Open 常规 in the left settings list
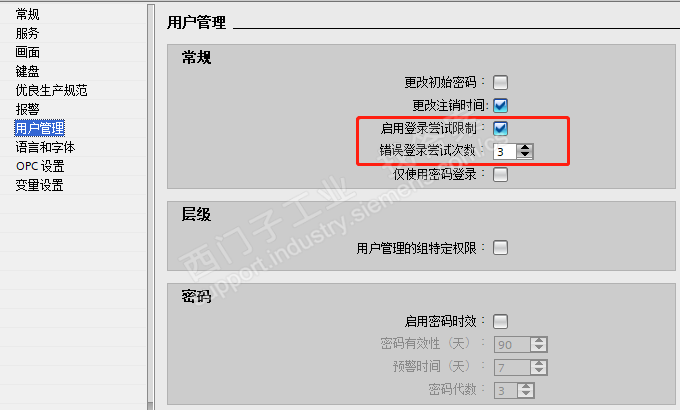Image resolution: width=680 pixels, height=410 pixels. tap(27, 14)
